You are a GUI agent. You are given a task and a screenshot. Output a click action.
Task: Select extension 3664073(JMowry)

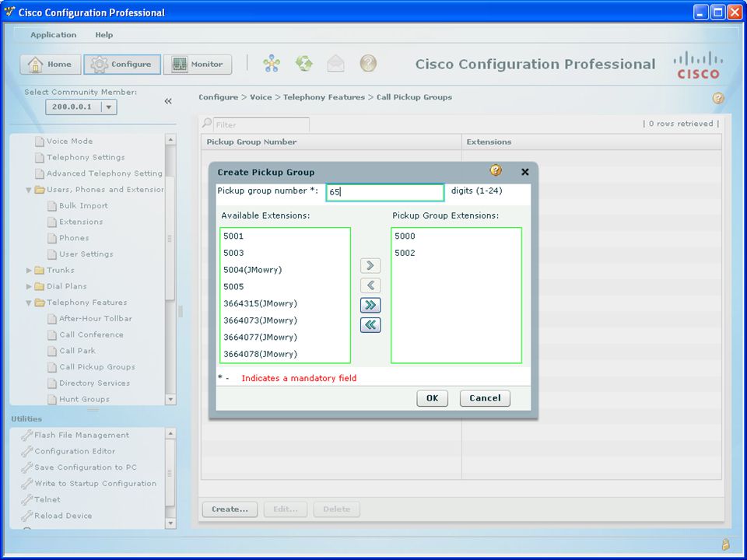285,320
